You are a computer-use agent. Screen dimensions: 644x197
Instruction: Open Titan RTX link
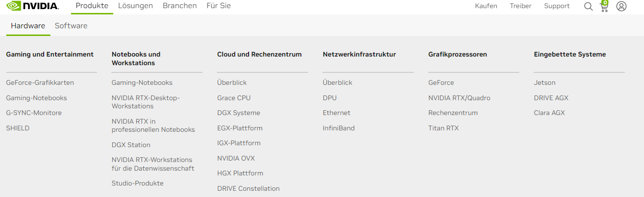(x=443, y=128)
